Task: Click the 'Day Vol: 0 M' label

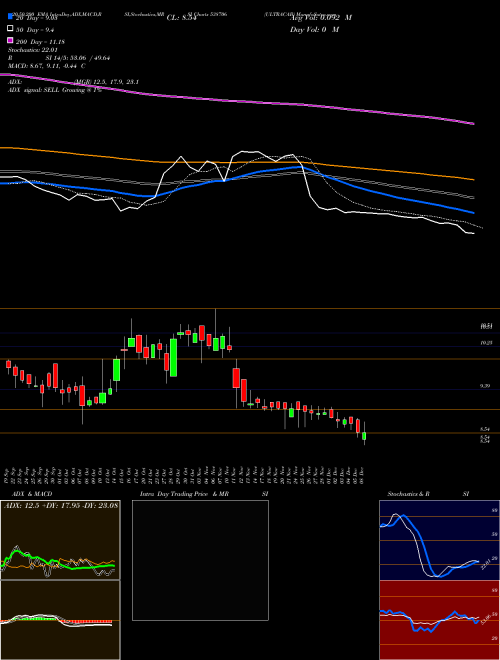Action: point(314,30)
